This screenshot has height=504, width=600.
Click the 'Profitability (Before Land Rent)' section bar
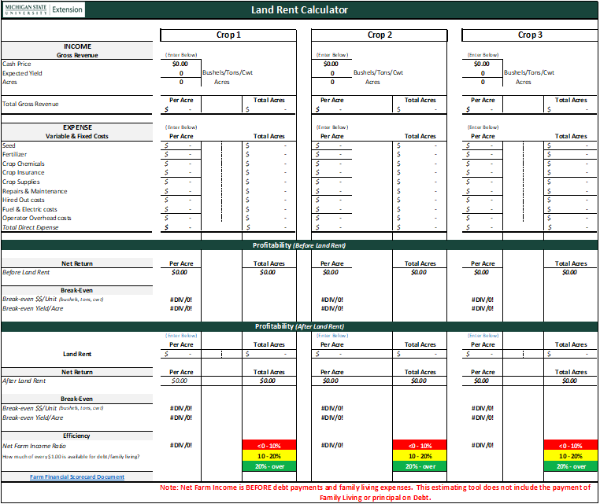(299, 244)
